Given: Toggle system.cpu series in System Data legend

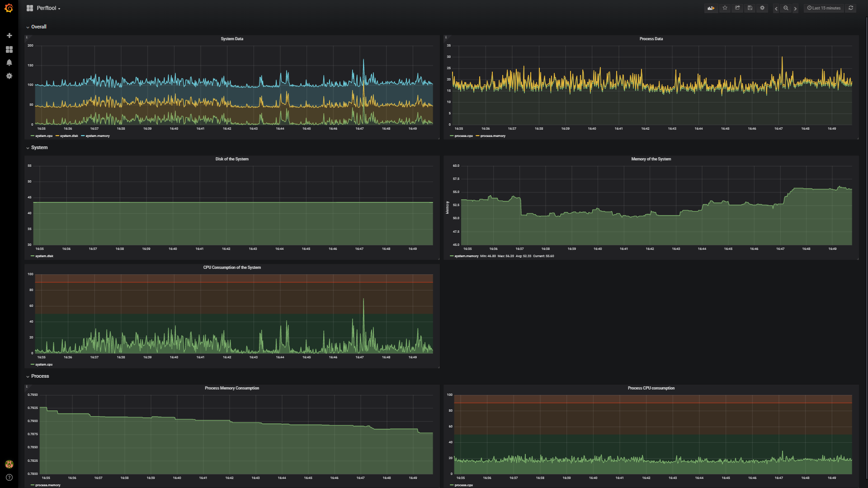Looking at the screenshot, I should [x=43, y=136].
